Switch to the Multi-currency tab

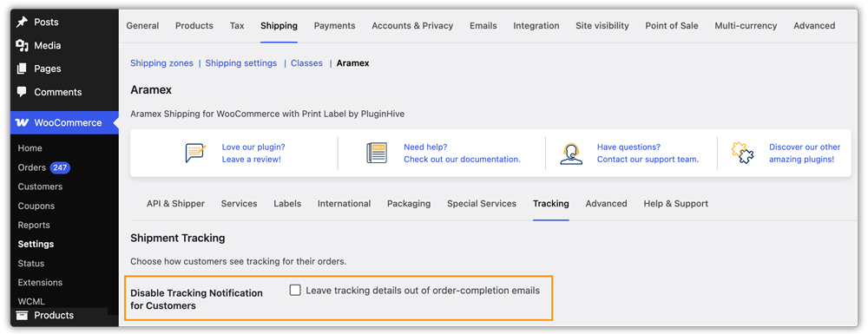746,25
